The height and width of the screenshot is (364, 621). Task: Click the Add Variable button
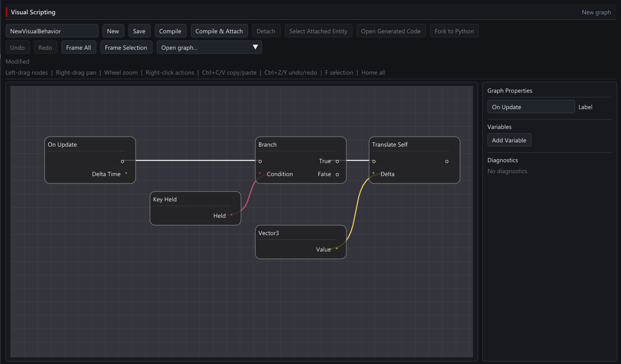509,140
